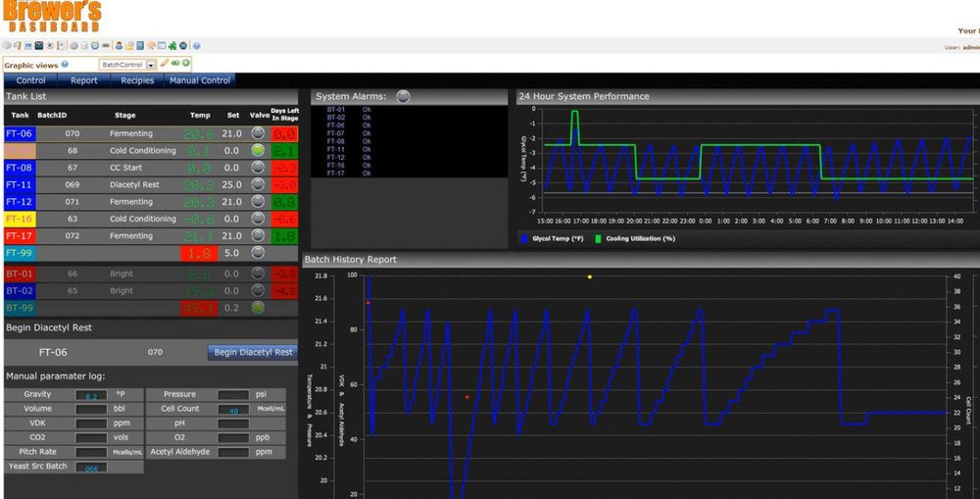Select tank BT-01 label
This screenshot has width=980, height=499.
click(20, 274)
